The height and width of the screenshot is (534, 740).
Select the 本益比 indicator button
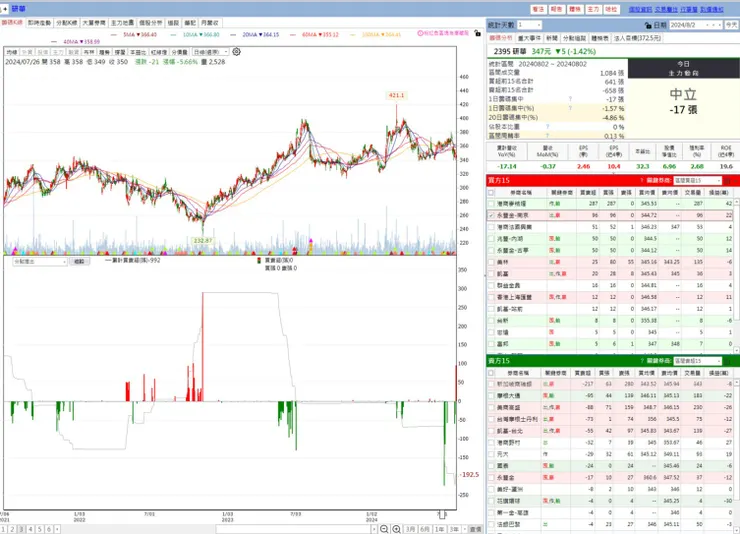138,52
